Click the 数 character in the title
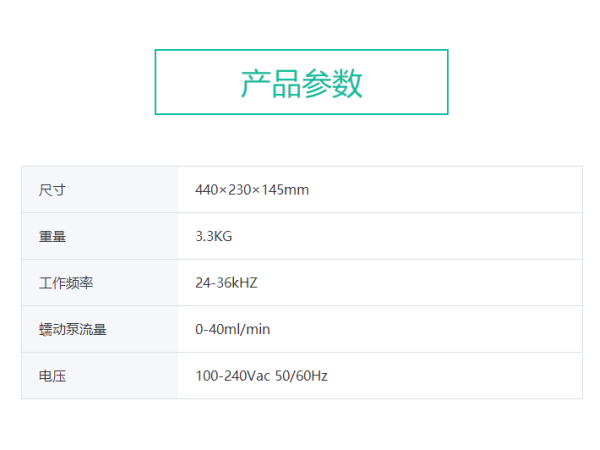Viewport: 600px width, 450px height. point(347,83)
